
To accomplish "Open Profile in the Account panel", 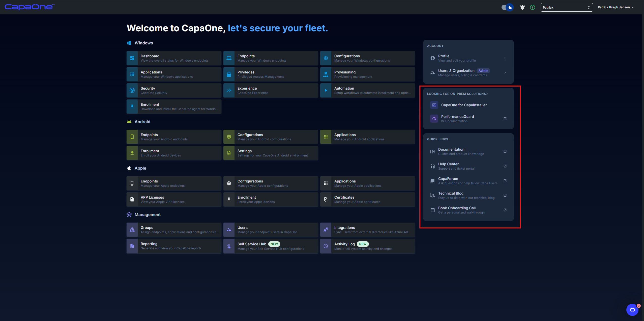I will (468, 58).
